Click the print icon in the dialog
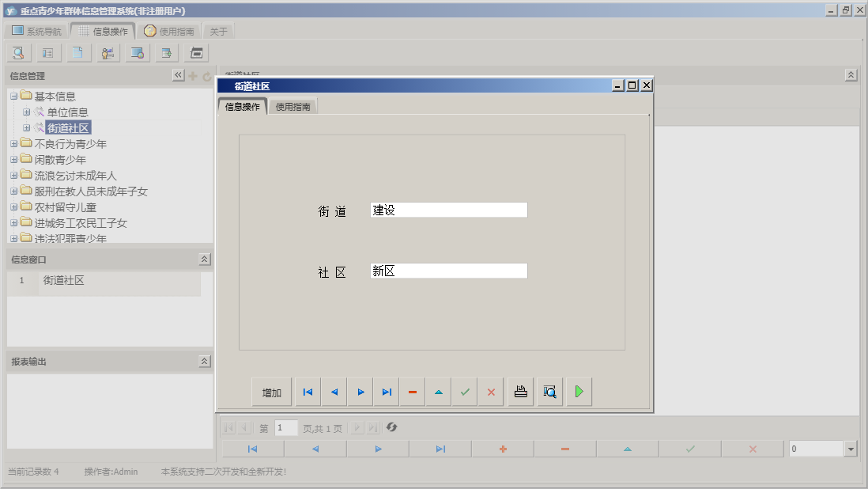Viewport: 868px width, 489px height. click(520, 391)
